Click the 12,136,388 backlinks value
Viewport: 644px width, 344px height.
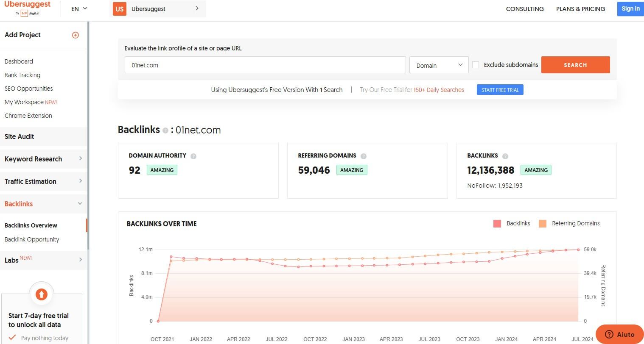click(490, 170)
